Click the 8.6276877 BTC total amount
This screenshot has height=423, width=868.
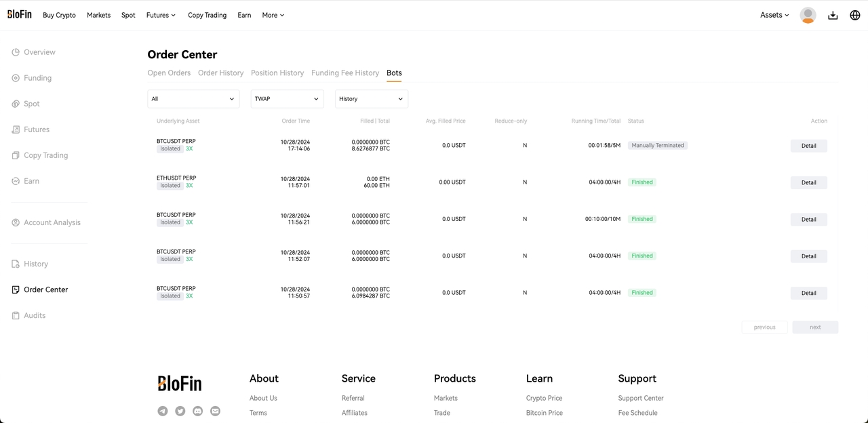pyautogui.click(x=371, y=148)
